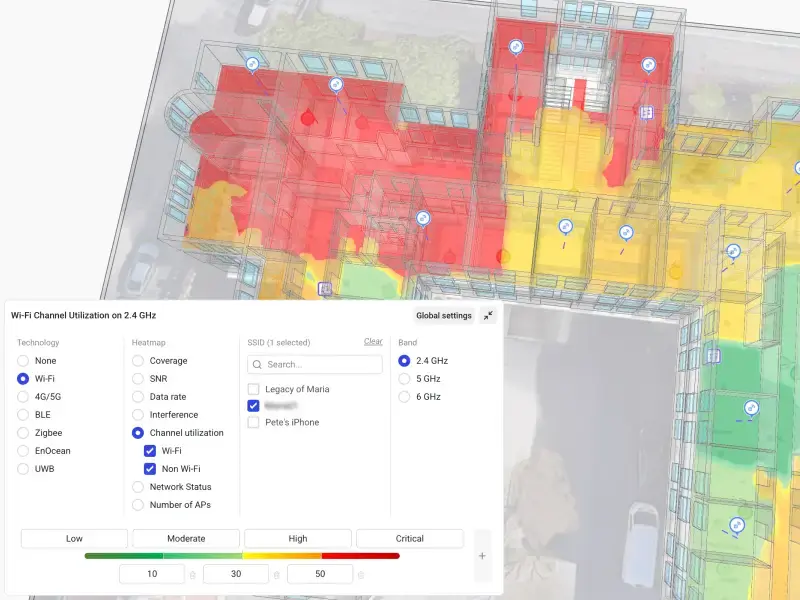Screen dimensions: 800x600
Task: Check the Pete's iPhone SSID
Action: pyautogui.click(x=254, y=423)
